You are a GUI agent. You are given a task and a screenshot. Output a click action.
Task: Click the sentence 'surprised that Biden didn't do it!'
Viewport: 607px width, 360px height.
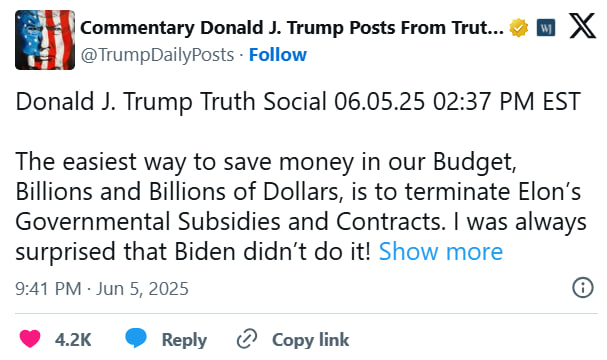tap(193, 252)
